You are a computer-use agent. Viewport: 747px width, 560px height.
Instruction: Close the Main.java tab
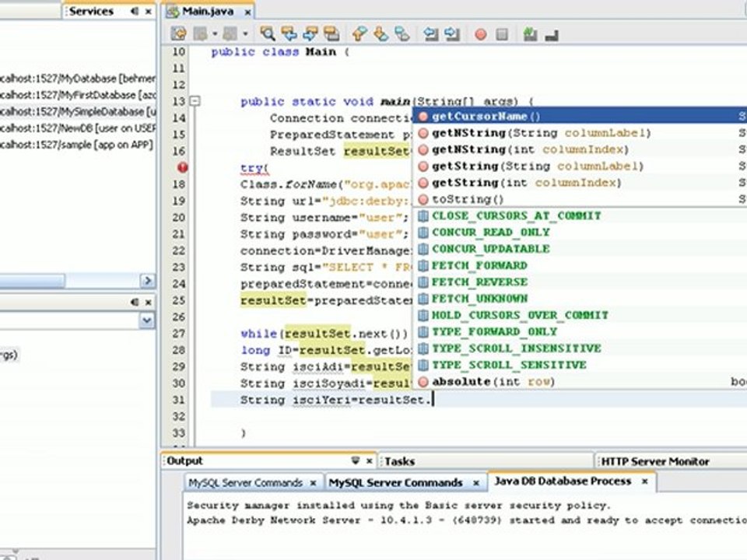[247, 12]
